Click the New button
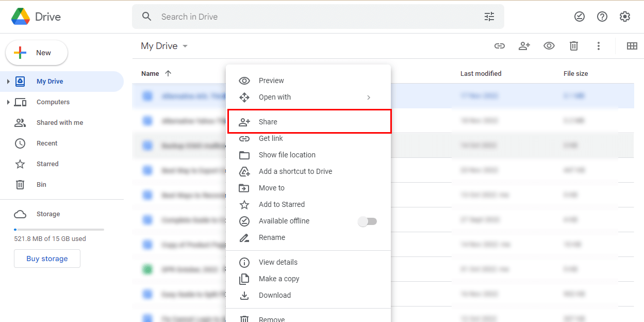Screen dimensions: 644x322 [37, 53]
